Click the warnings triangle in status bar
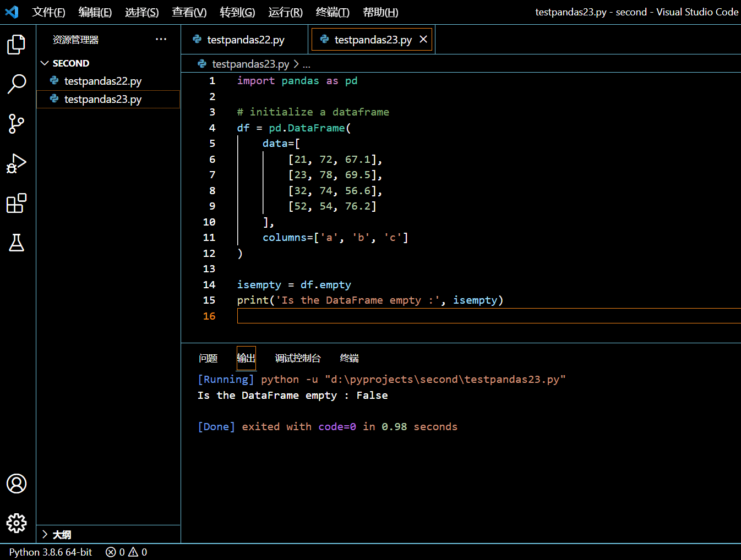Screen dimensions: 741x560 [133, 552]
